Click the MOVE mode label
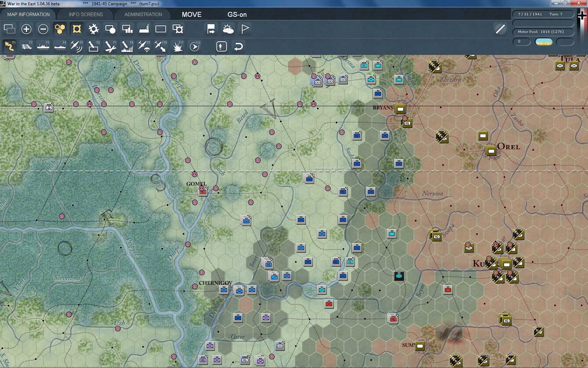Screen dimensions: 588x368 (191, 14)
